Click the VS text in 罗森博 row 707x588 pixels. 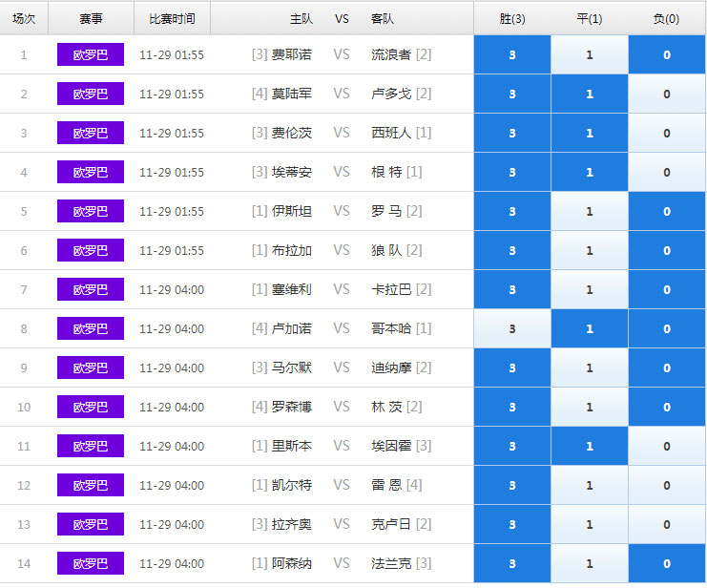342,407
